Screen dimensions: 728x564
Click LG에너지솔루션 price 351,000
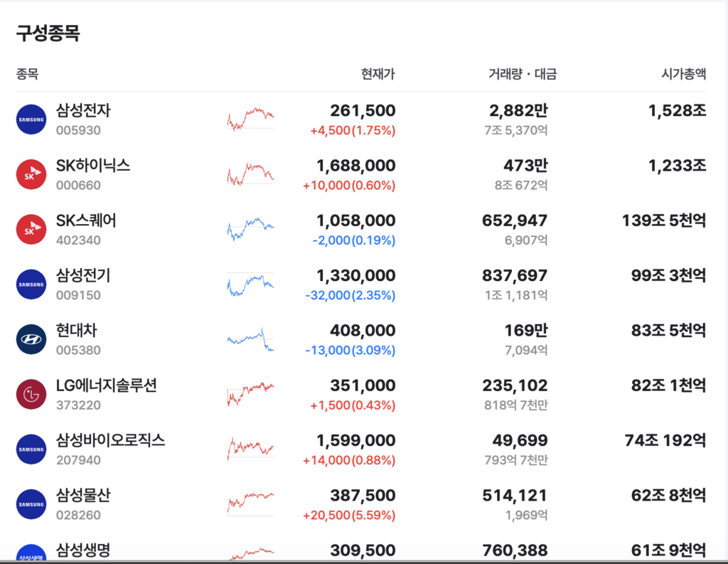pos(363,385)
